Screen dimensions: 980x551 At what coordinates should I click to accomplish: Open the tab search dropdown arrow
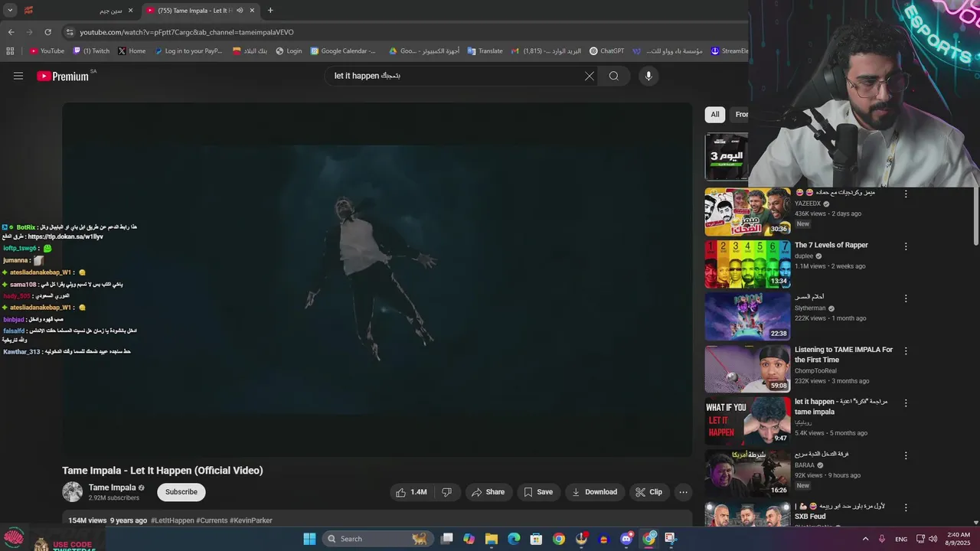click(10, 11)
